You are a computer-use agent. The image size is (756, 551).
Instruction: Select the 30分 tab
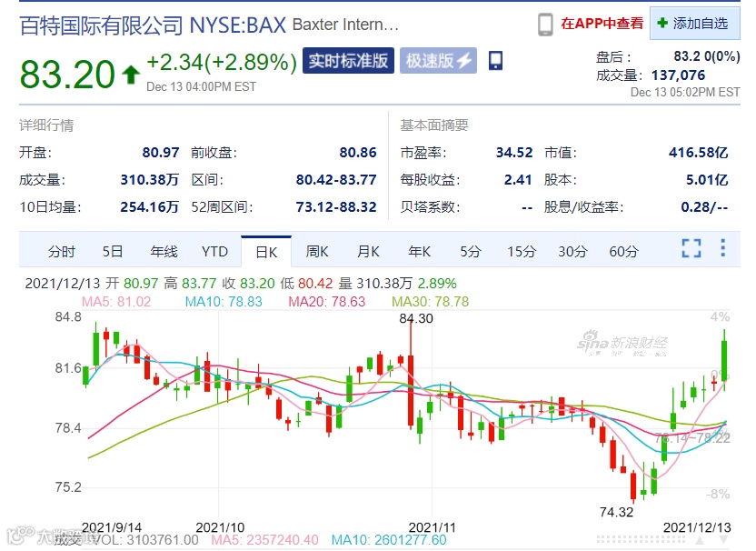pos(572,251)
